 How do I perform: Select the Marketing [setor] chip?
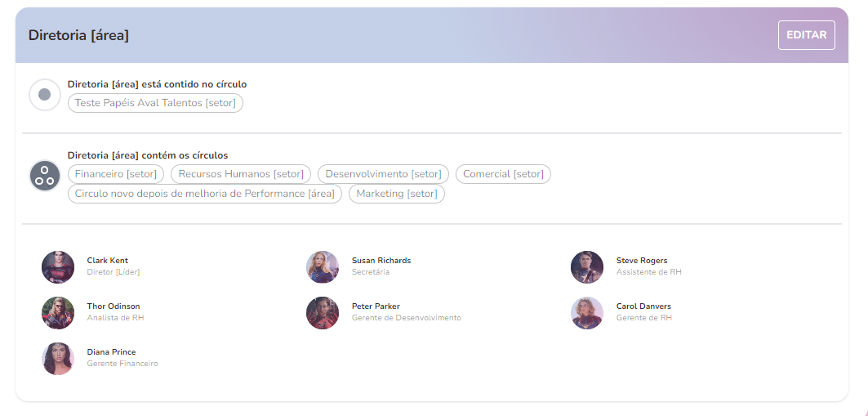coord(396,194)
